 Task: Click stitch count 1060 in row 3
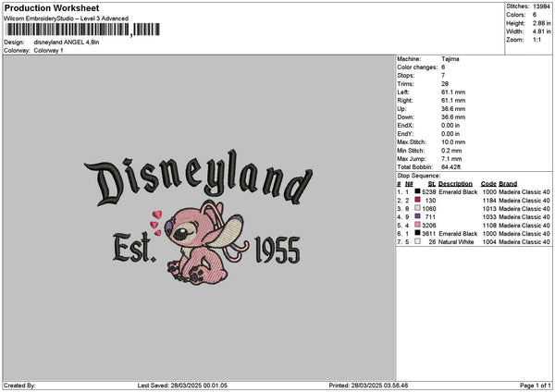click(429, 209)
